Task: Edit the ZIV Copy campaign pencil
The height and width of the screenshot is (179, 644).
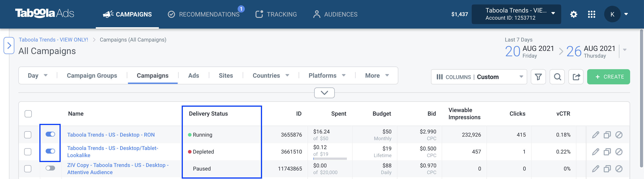Action: pyautogui.click(x=595, y=169)
